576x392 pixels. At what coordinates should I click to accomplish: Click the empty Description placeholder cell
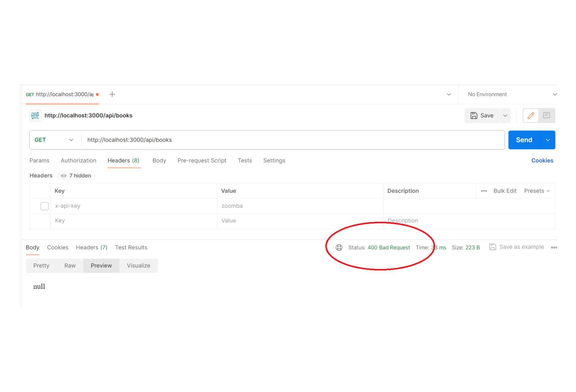click(469, 221)
